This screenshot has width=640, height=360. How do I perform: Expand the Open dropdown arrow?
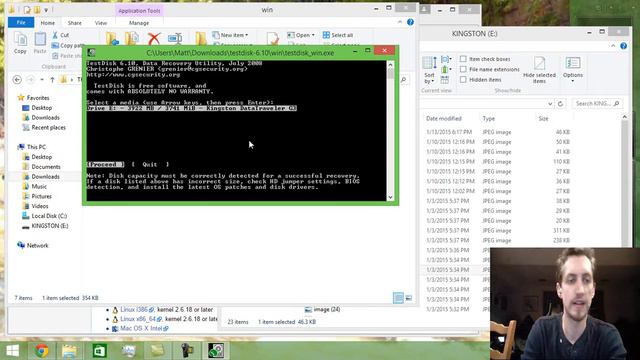coord(313,35)
